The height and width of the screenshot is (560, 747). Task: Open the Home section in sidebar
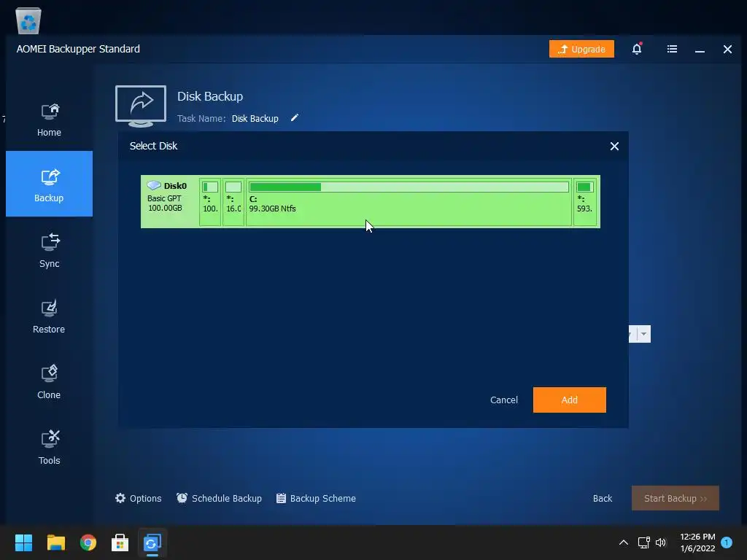point(49,120)
